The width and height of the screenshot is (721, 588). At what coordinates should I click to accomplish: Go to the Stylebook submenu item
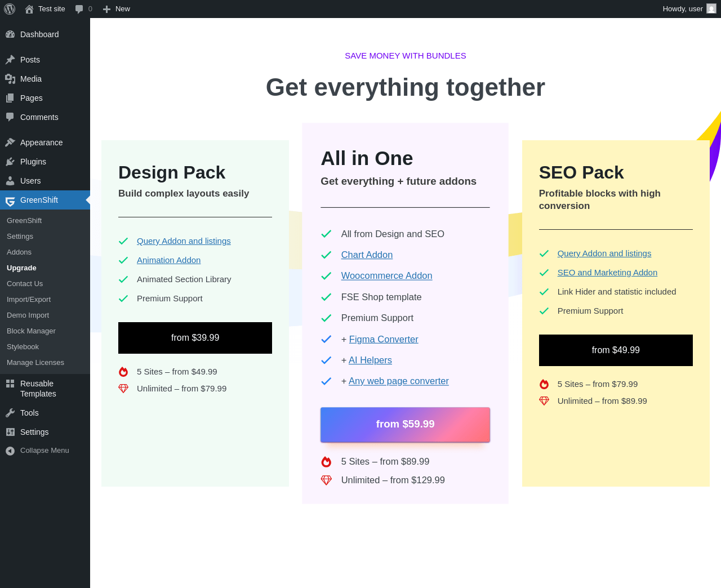pos(23,347)
